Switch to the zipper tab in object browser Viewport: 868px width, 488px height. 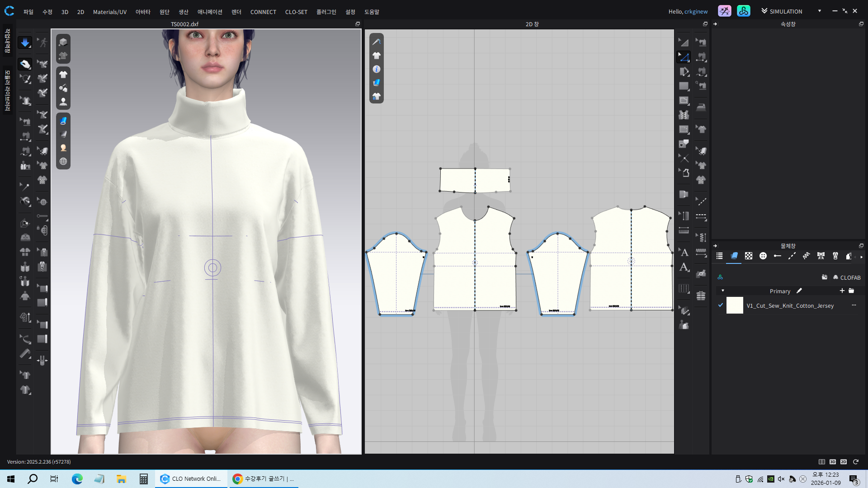click(x=835, y=256)
